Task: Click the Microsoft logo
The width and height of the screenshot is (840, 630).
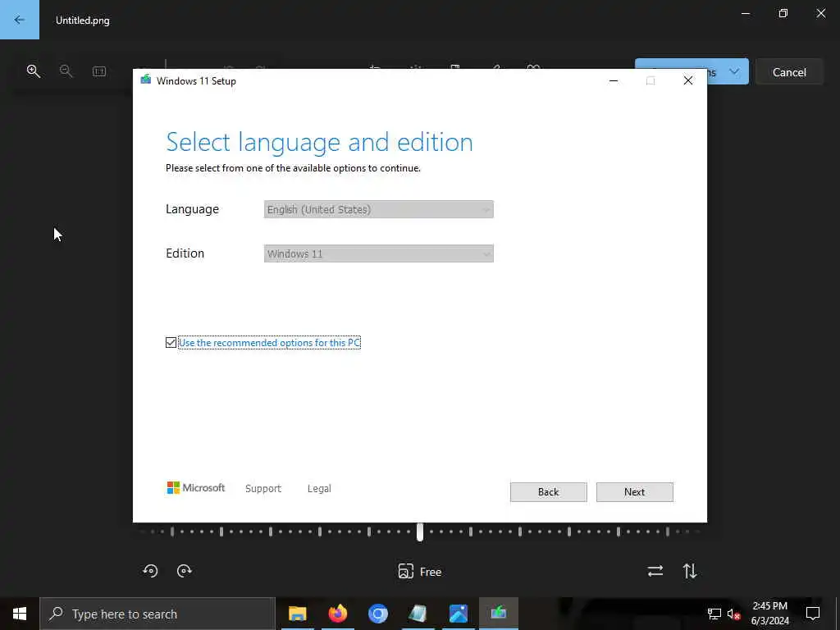Action: (196, 487)
